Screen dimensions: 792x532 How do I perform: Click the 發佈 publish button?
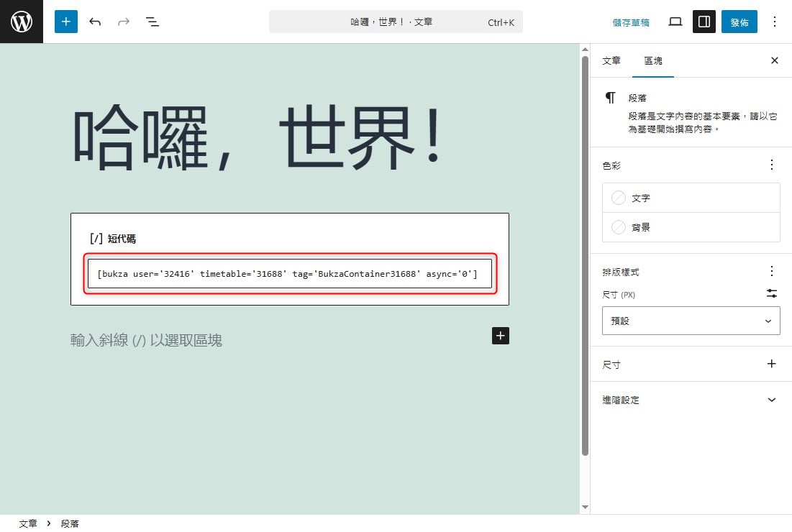click(x=739, y=22)
